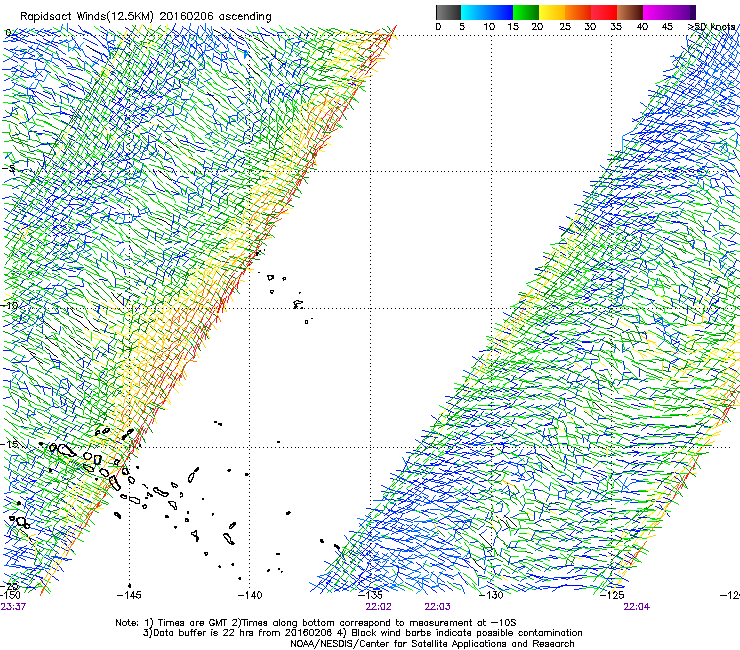Click the '45' label under the color bar
Viewport: 740px width, 650px height.
tap(667, 27)
